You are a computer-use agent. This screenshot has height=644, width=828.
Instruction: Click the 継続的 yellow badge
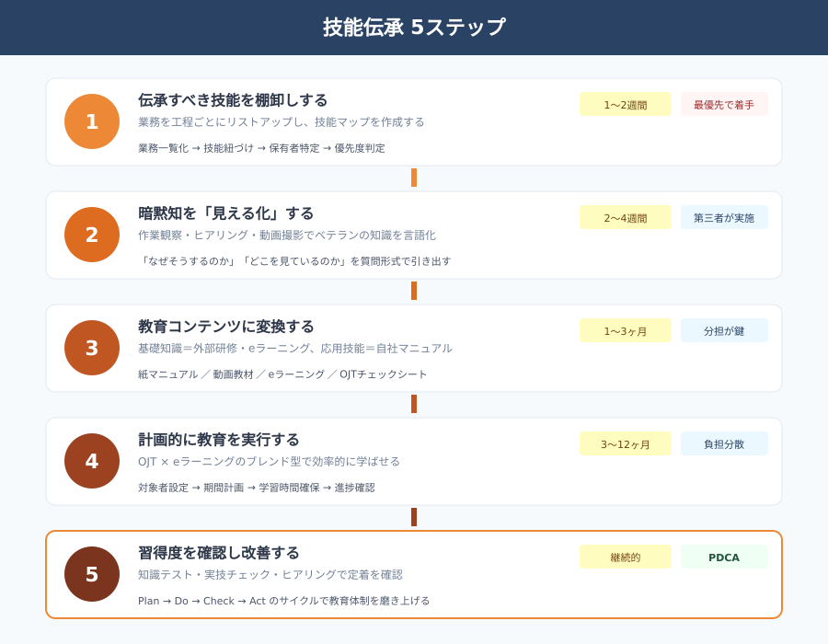click(x=625, y=558)
